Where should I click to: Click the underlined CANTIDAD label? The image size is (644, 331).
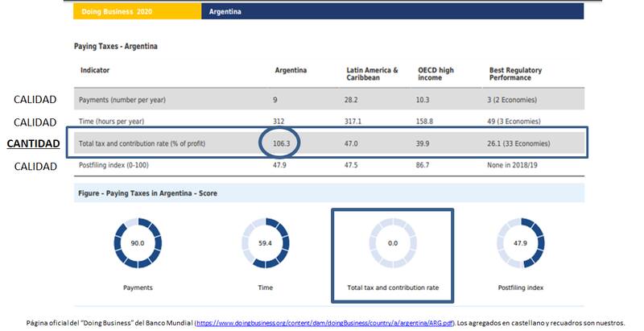tap(33, 143)
